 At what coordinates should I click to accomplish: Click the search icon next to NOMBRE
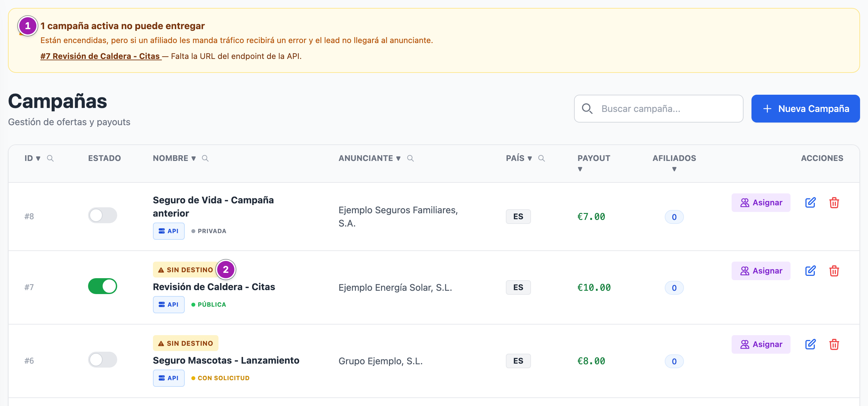click(x=205, y=158)
